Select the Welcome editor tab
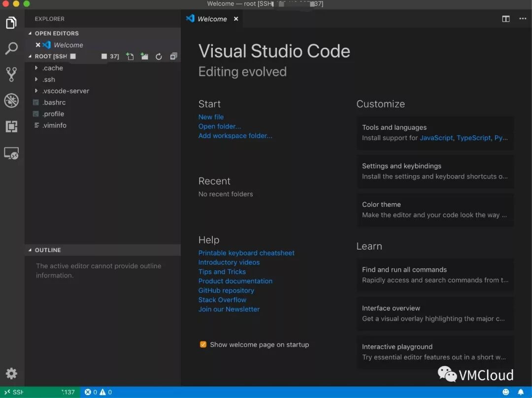532x398 pixels. click(x=212, y=19)
